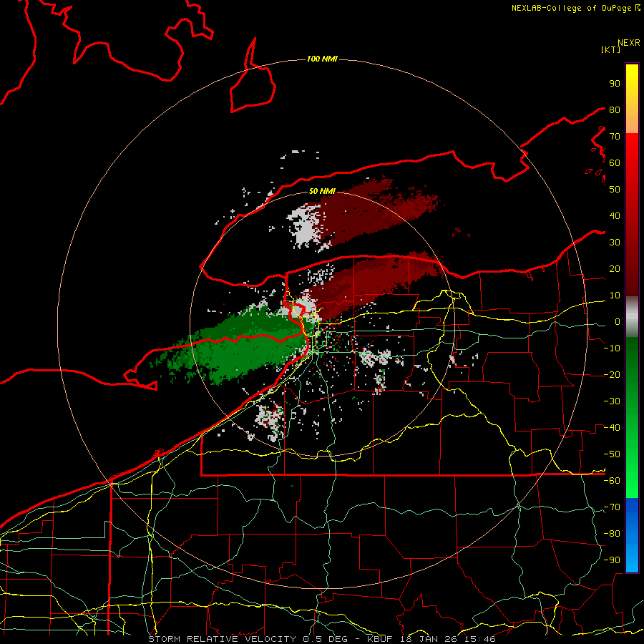Click the lower dark red outbound velocity band
This screenshot has height=644, width=644.
tap(374, 283)
